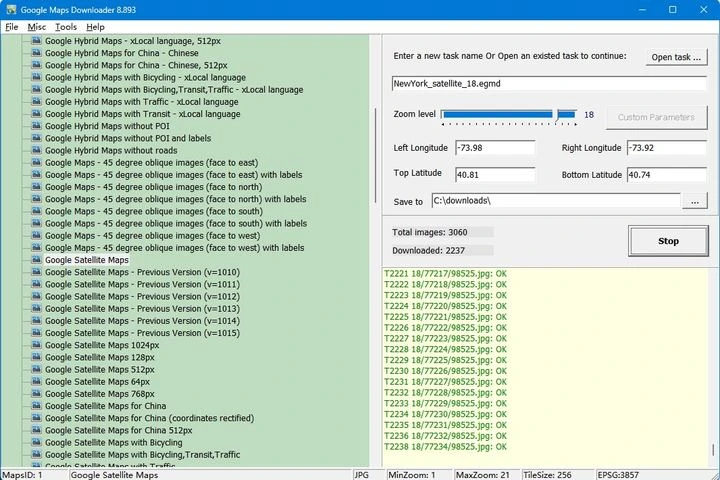Select Satellite Maps Previous Version (v=1012)
The image size is (720, 480).
(142, 296)
